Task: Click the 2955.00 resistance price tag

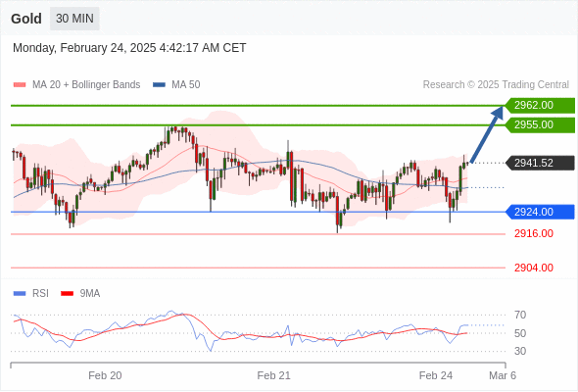Action: coord(540,125)
